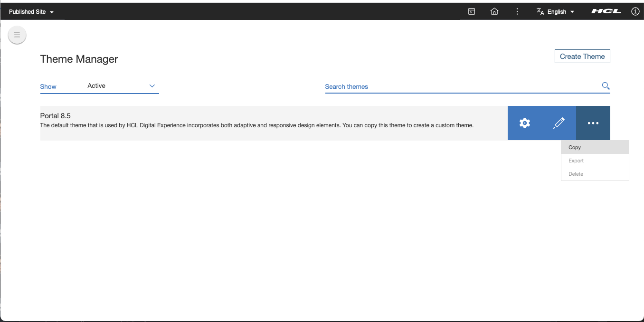Click the search magnifier icon for themes
The width and height of the screenshot is (644, 322).
606,86
